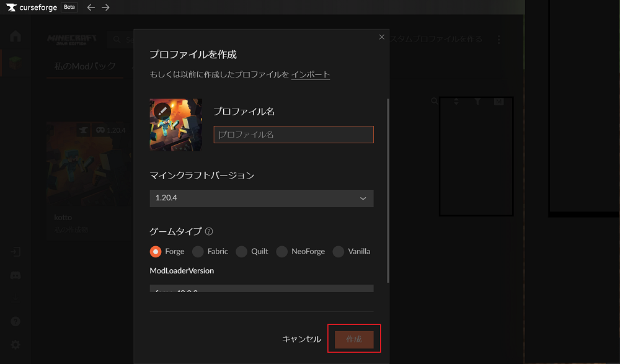
Task: Open the ModLoaderVersion dropdown
Action: pos(261,289)
